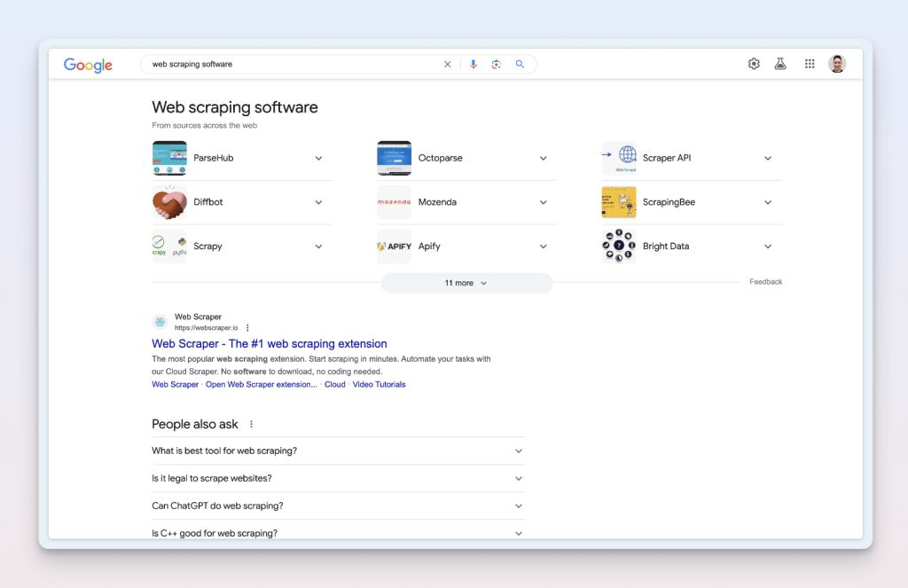
Task: Click the Mozenda logo thumbnail
Action: (x=395, y=202)
